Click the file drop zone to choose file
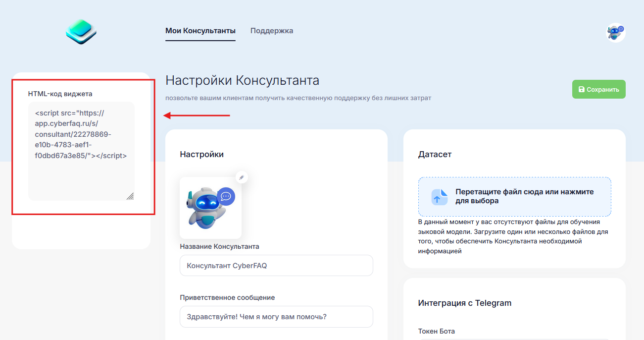The height and width of the screenshot is (340, 644). 515,197
